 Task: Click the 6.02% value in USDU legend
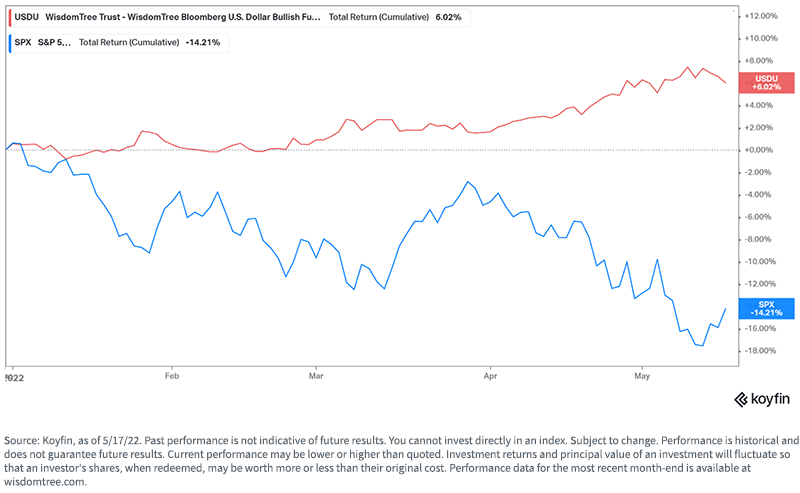448,17
